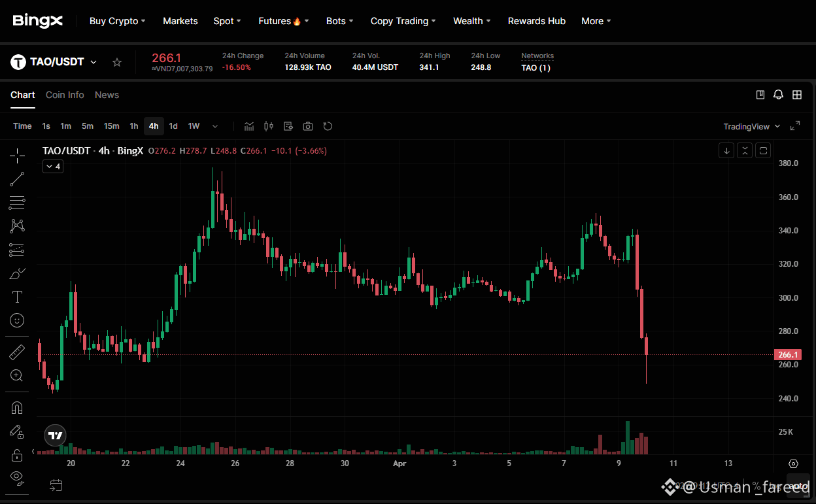Switch to the Chart tab

[23, 95]
